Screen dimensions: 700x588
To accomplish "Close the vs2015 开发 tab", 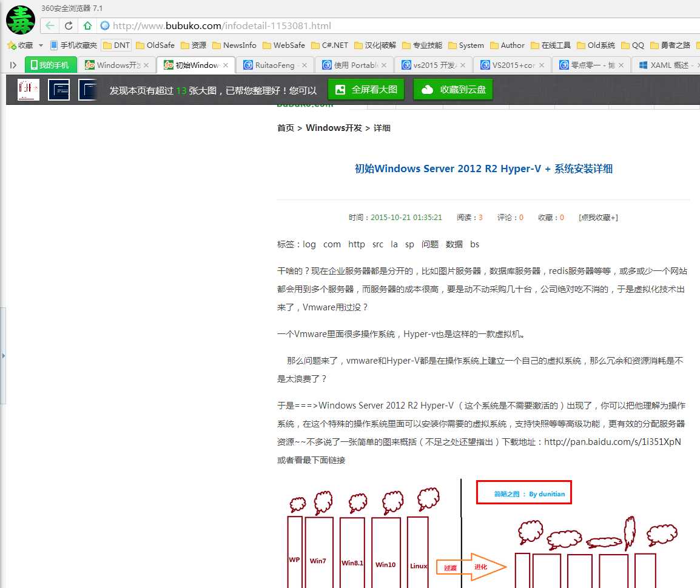I will coord(463,65).
